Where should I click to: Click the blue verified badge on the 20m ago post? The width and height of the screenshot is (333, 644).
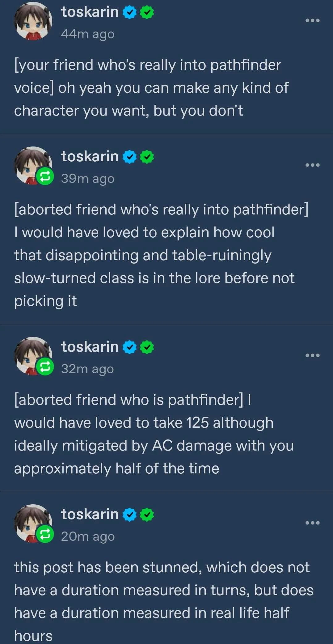pos(130,515)
